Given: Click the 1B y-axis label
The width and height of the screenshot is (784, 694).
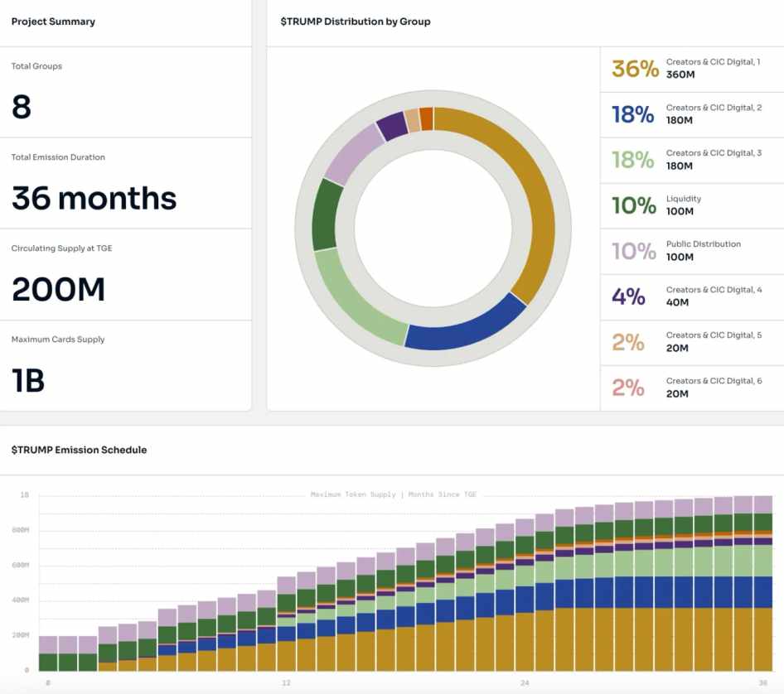Looking at the screenshot, I should (x=25, y=494).
